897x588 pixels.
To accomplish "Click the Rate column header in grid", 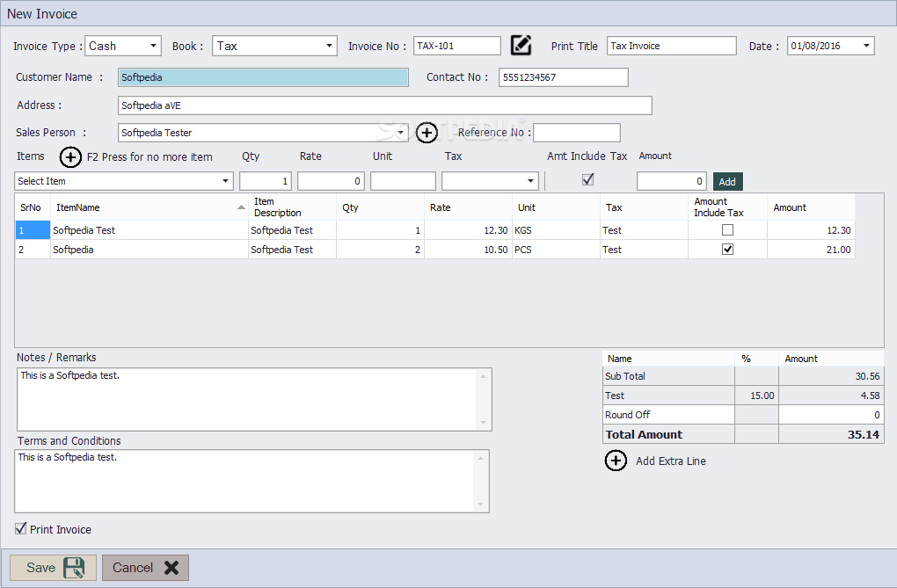I will [468, 207].
